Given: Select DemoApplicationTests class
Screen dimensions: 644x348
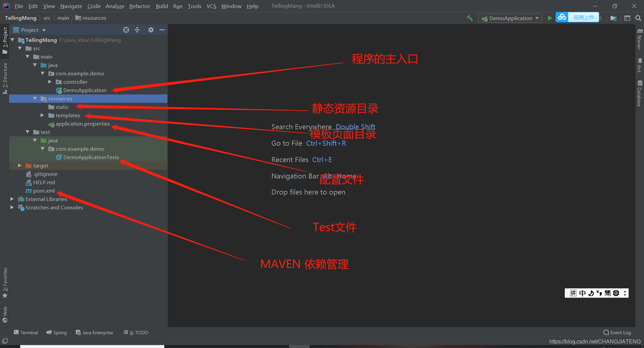Looking at the screenshot, I should point(88,157).
